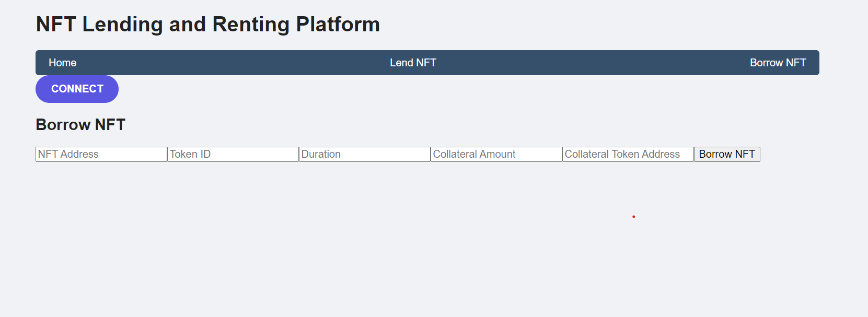Open Lend NFT from the navbar center
Viewport: 868px width, 317px height.
[x=413, y=62]
